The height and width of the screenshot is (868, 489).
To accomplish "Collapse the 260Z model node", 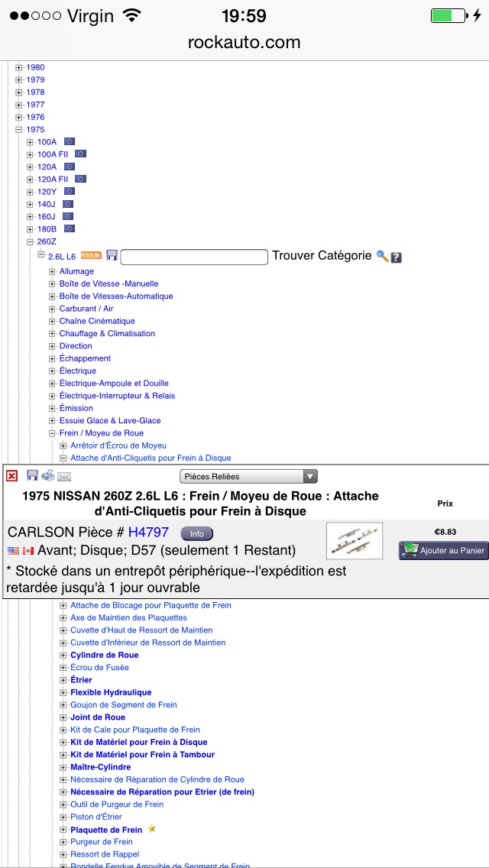I will (x=31, y=241).
